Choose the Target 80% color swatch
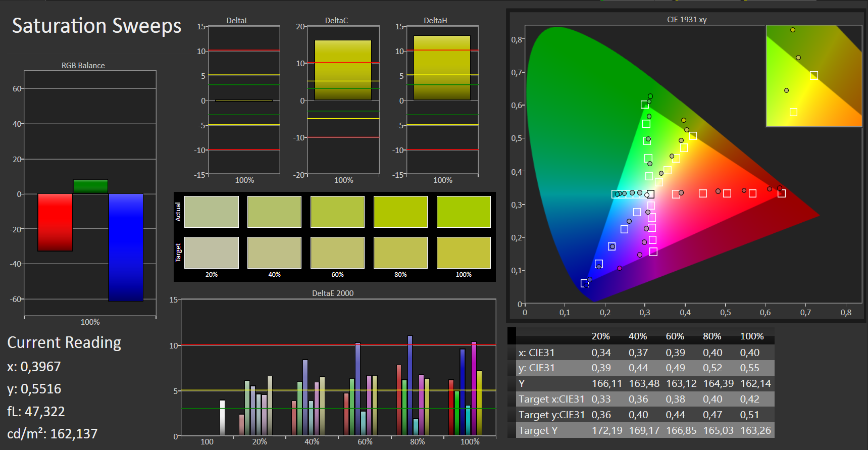The width and height of the screenshot is (868, 450). point(400,253)
